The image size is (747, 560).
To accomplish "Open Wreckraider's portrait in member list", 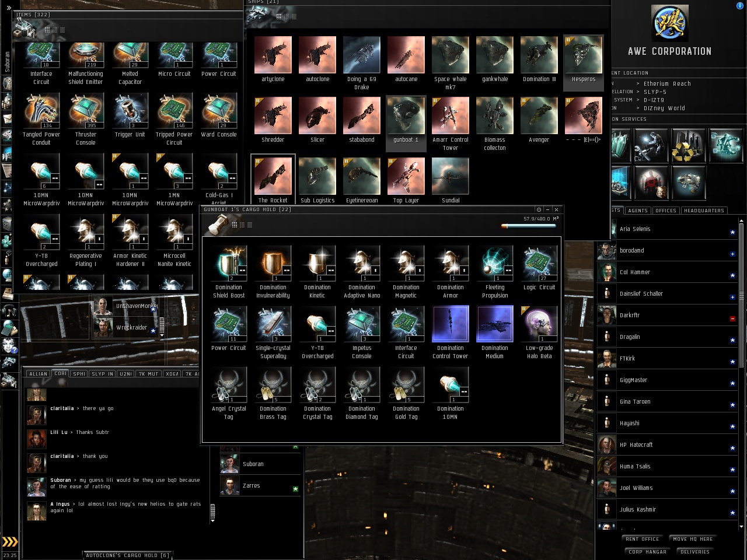I will click(103, 328).
